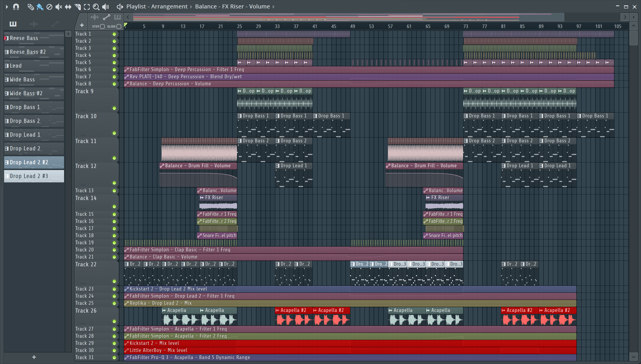Select the Zoom tool

[x=96, y=7]
